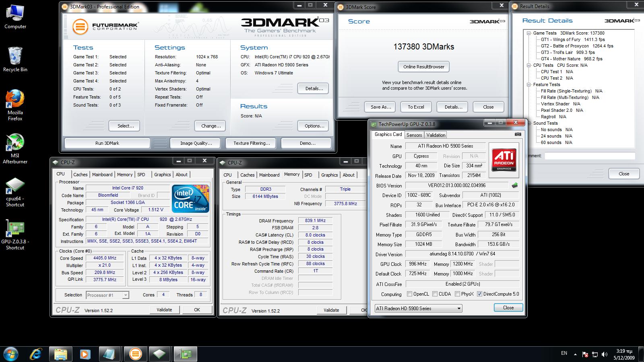Toggle the CUDA checkbox

[435, 294]
